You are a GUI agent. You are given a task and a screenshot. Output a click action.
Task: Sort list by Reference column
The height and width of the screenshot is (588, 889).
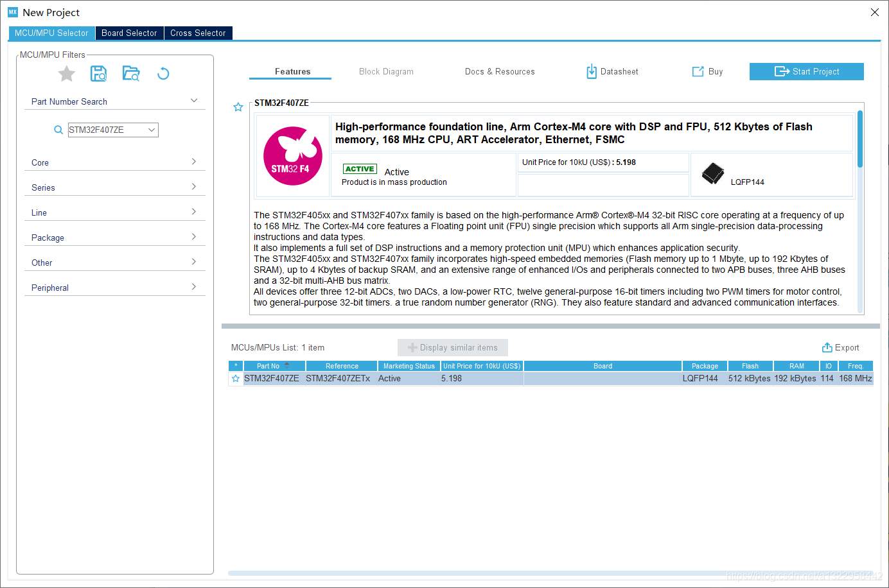342,366
